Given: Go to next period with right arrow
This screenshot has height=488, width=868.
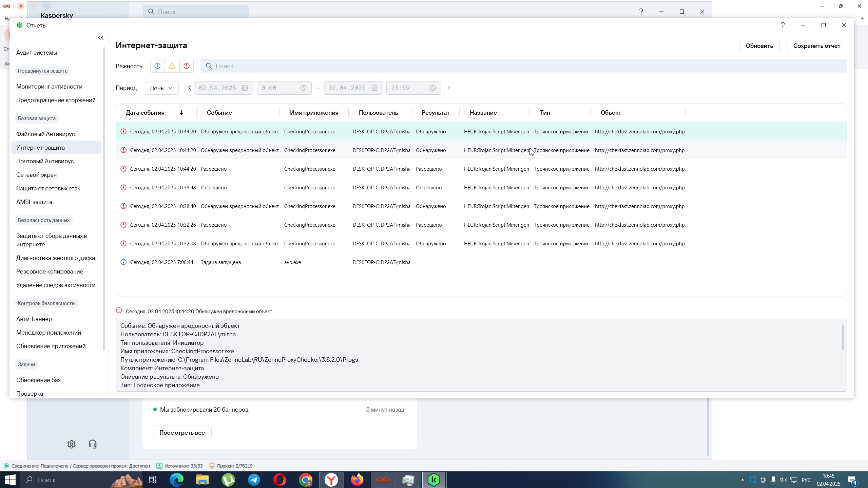Looking at the screenshot, I should click(449, 88).
